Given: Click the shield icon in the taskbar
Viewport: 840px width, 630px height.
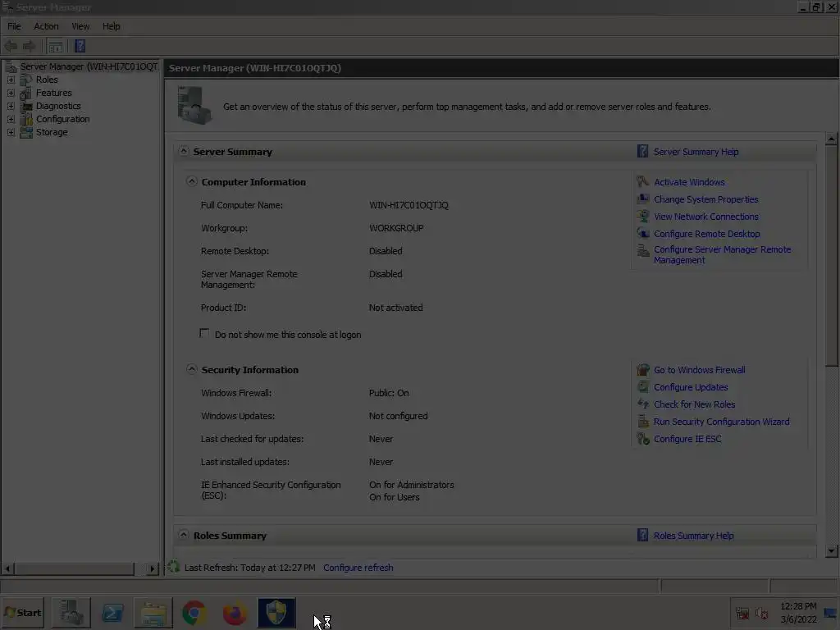Looking at the screenshot, I should pyautogui.click(x=276, y=612).
